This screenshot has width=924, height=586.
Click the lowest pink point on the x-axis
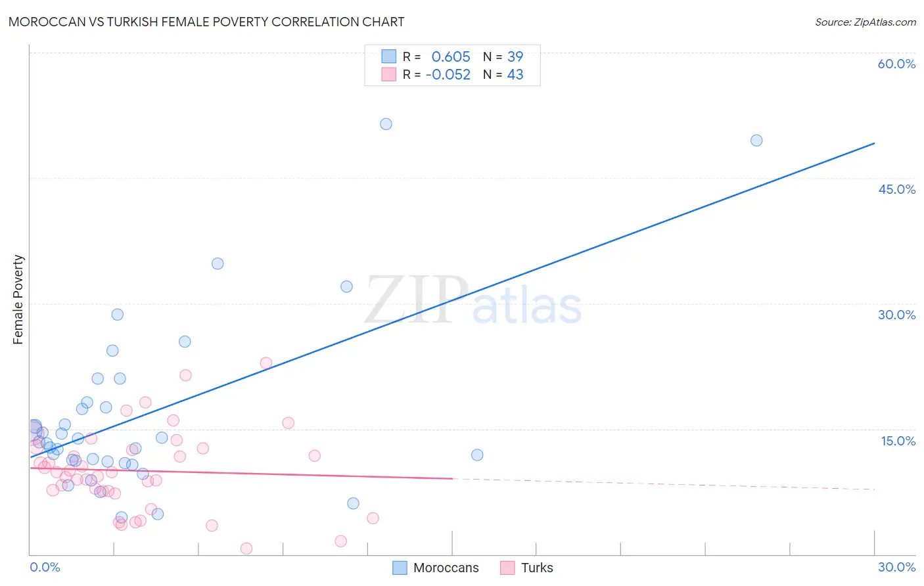click(246, 549)
